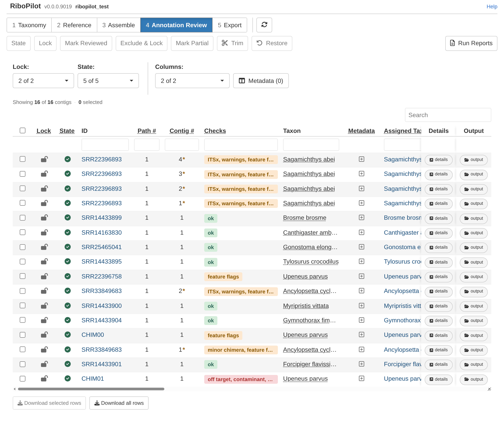Check the row checkbox for SRR14433901

point(23,364)
